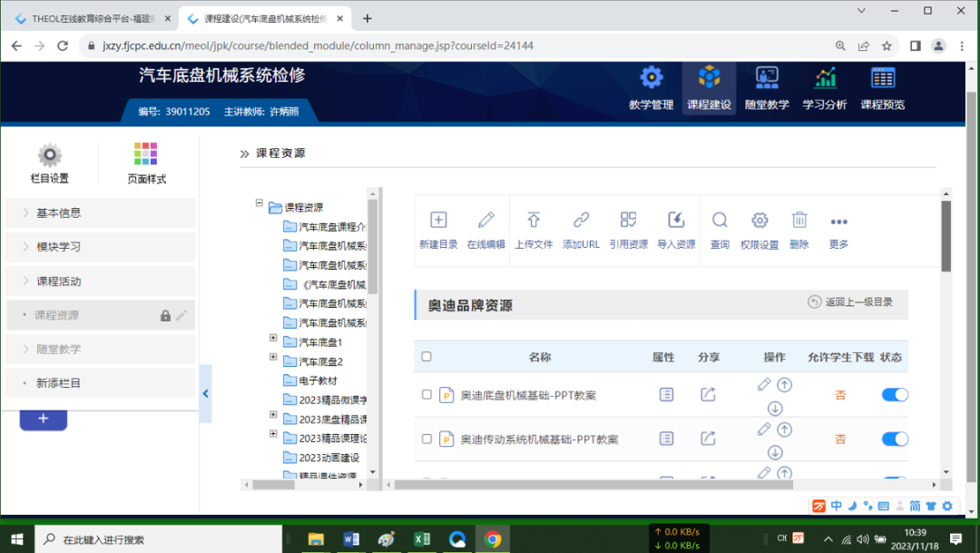Open 随堂教学 from the top navigation
This screenshot has width=980, height=553.
(767, 88)
